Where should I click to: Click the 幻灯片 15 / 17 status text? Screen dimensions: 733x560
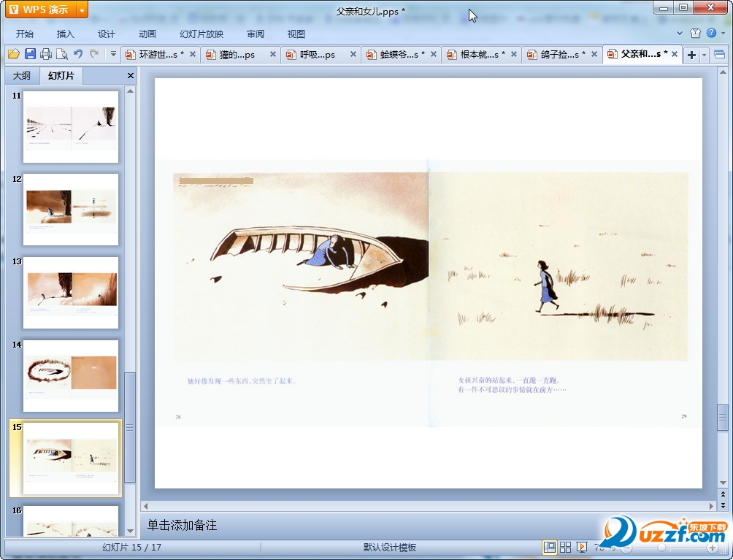pos(132,548)
